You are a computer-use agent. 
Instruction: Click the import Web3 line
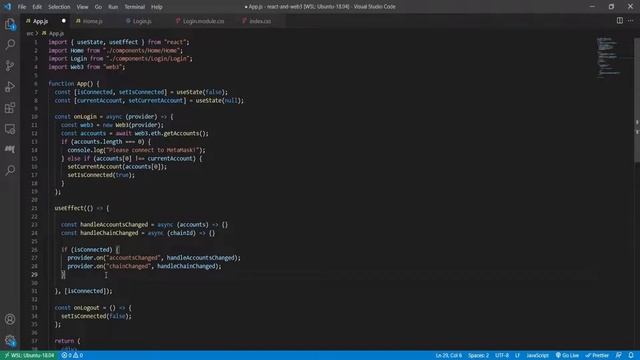(87, 67)
